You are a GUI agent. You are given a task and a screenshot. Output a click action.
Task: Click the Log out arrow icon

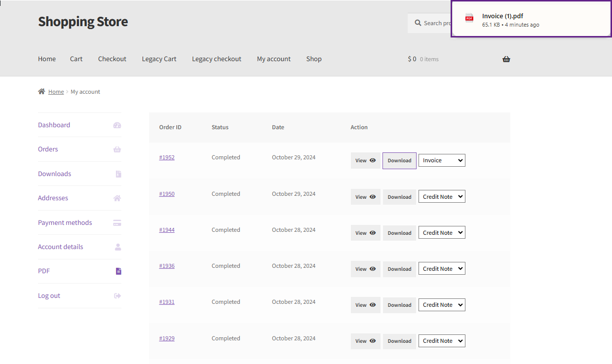tap(117, 296)
